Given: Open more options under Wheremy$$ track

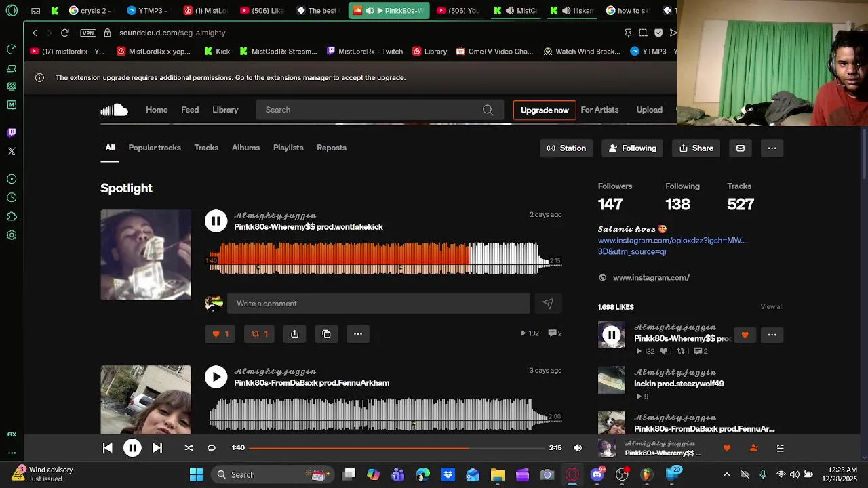Looking at the screenshot, I should click(x=358, y=333).
